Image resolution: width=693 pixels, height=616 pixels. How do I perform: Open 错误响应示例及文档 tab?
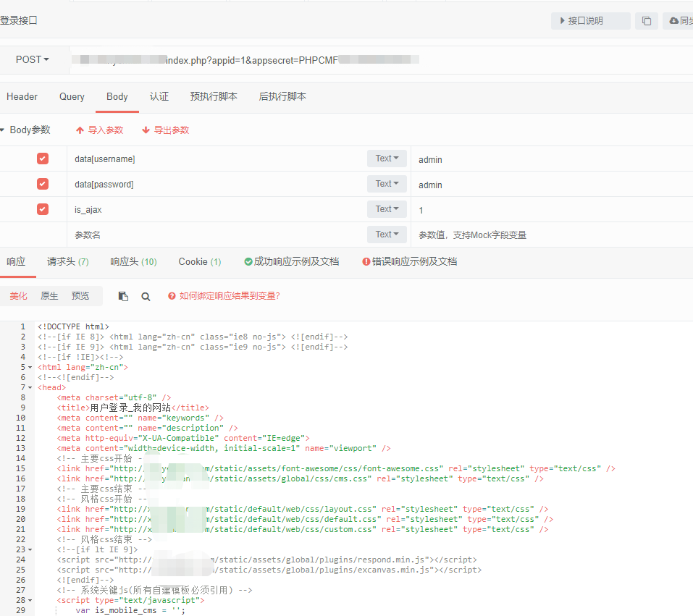(410, 262)
